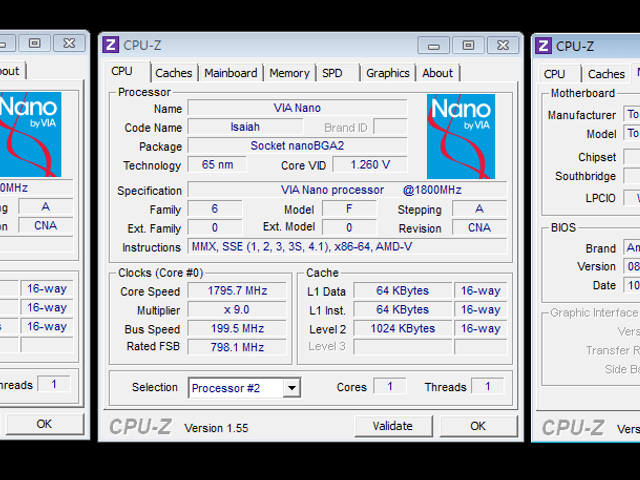640x480 pixels.
Task: Click the Stepping value A in middle window
Action: pyautogui.click(x=480, y=209)
